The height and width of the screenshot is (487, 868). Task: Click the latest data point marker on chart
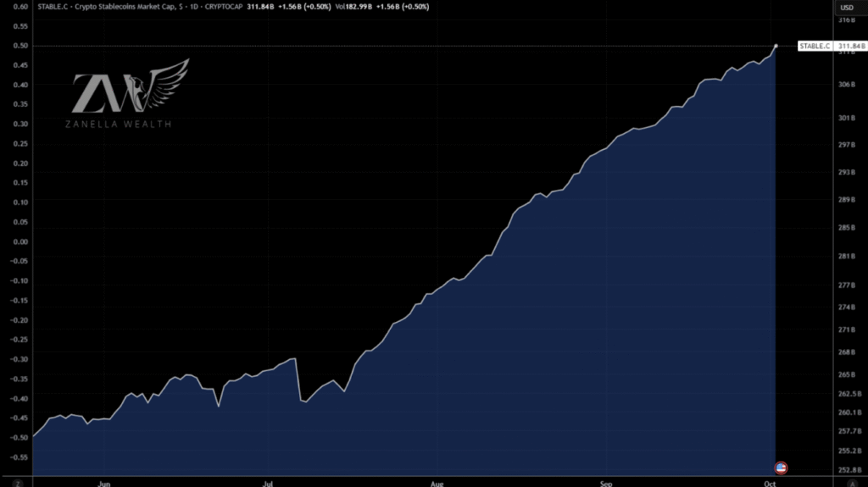pos(776,45)
